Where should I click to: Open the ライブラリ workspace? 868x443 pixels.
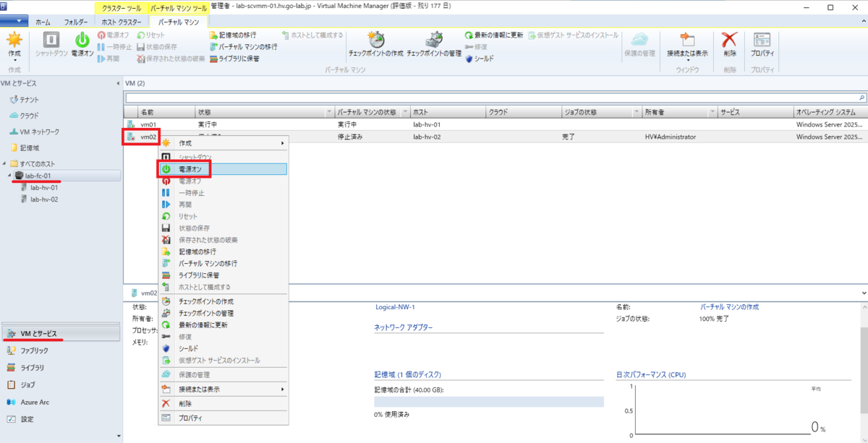(59, 368)
